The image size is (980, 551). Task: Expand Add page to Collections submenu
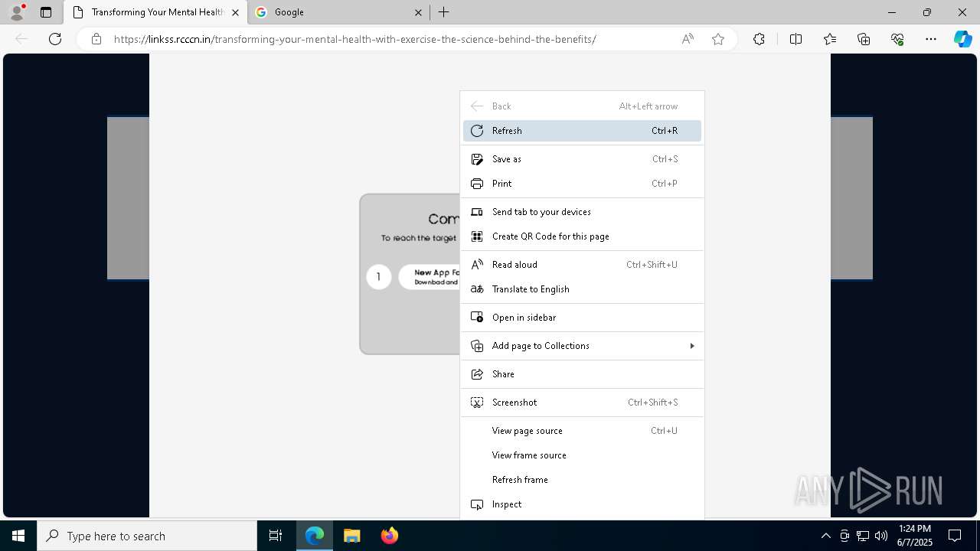582,346
